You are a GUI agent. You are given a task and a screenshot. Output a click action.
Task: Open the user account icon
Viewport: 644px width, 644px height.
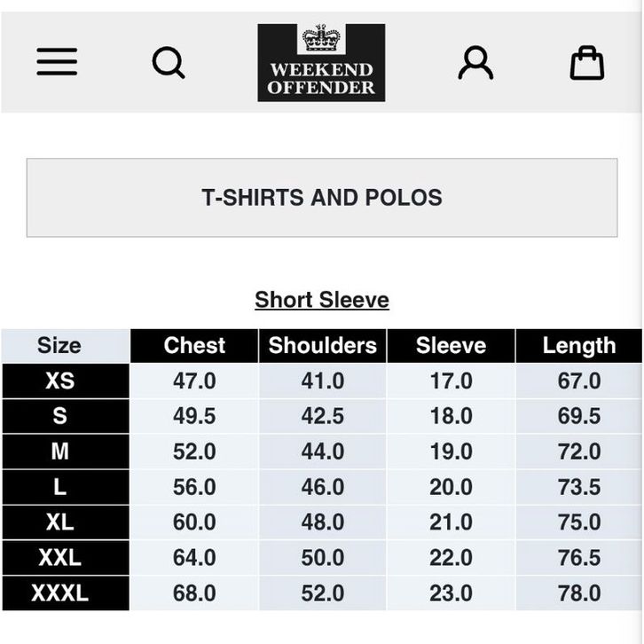pyautogui.click(x=475, y=63)
